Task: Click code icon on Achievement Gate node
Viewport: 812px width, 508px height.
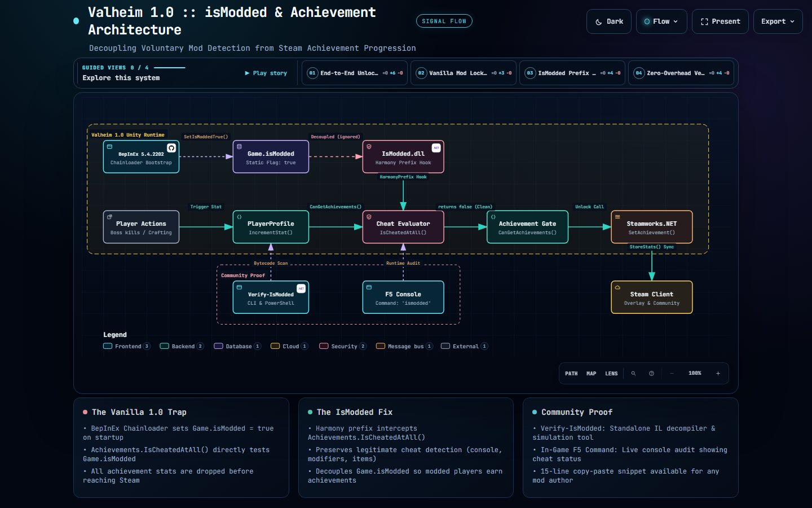Action: pyautogui.click(x=493, y=217)
